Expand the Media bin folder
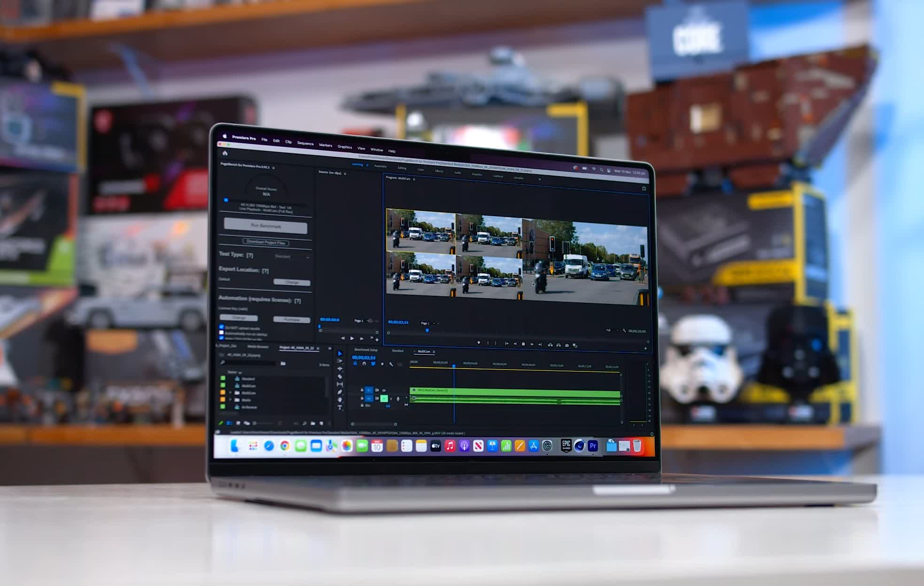924x586 pixels. tap(230, 400)
